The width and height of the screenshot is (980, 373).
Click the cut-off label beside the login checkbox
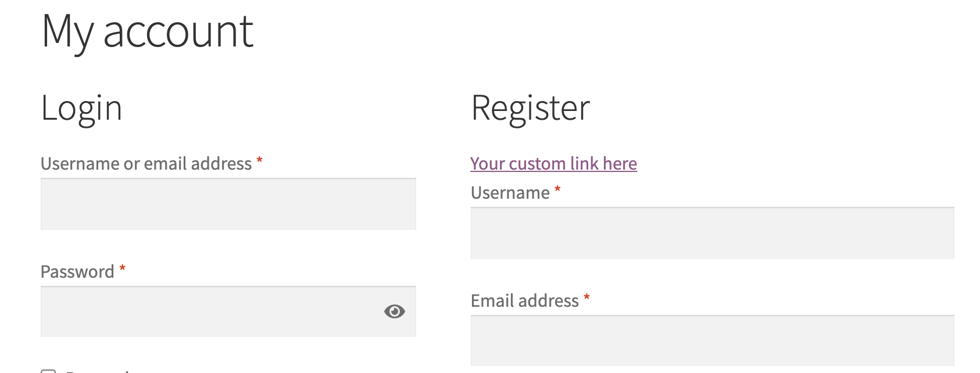pos(99,371)
